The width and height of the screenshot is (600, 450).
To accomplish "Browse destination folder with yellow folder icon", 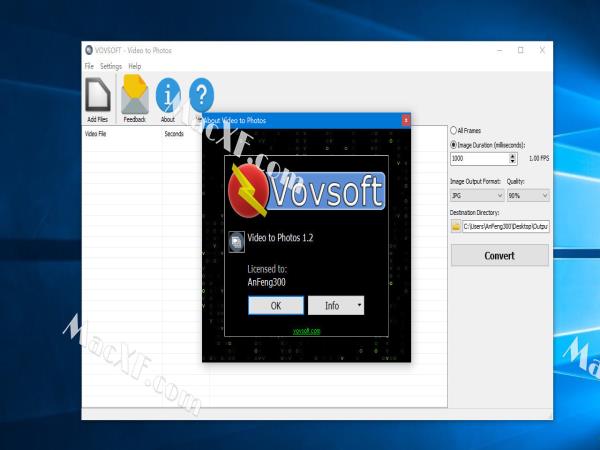I will point(456,227).
